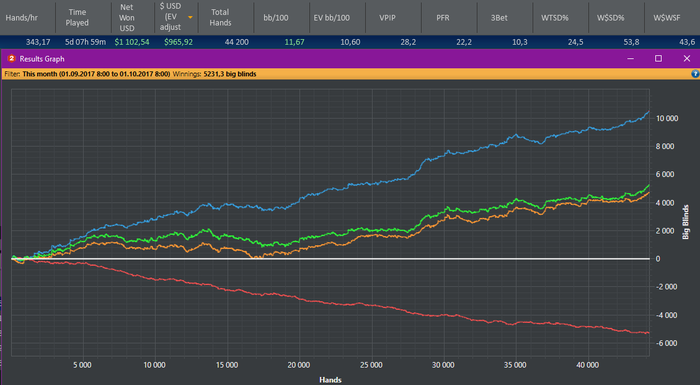Screen dimensions: 700x385
Task: Select the WTSD% value 24,5
Action: click(575, 42)
